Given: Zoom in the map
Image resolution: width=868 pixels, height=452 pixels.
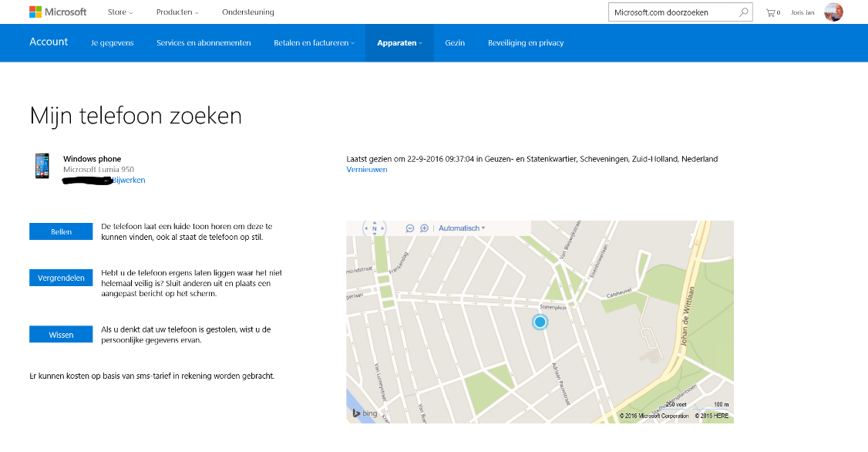Looking at the screenshot, I should [425, 228].
